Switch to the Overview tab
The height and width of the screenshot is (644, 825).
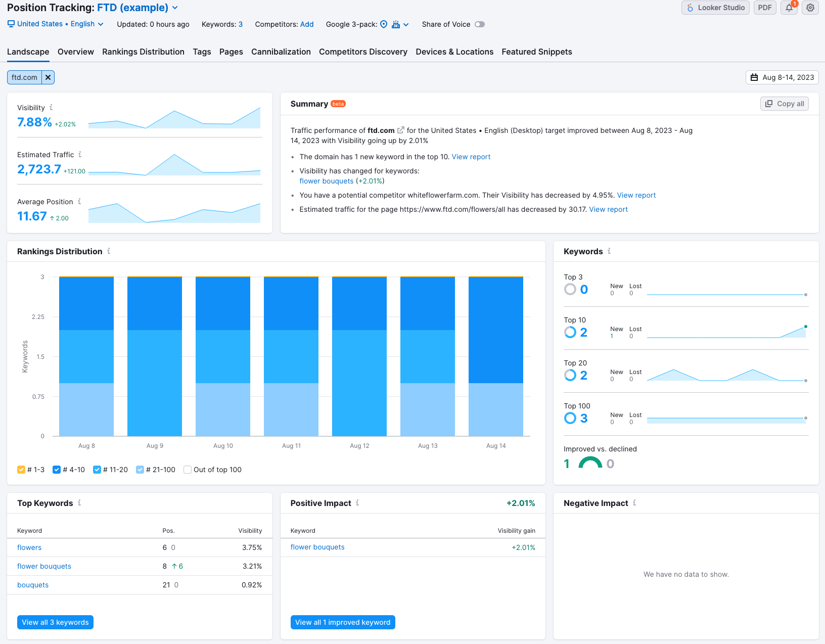(76, 52)
